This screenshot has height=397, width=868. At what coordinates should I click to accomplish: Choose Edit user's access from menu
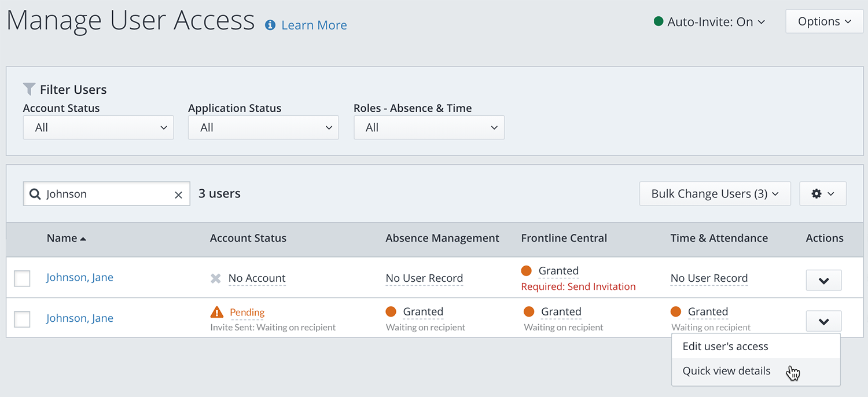[725, 347]
